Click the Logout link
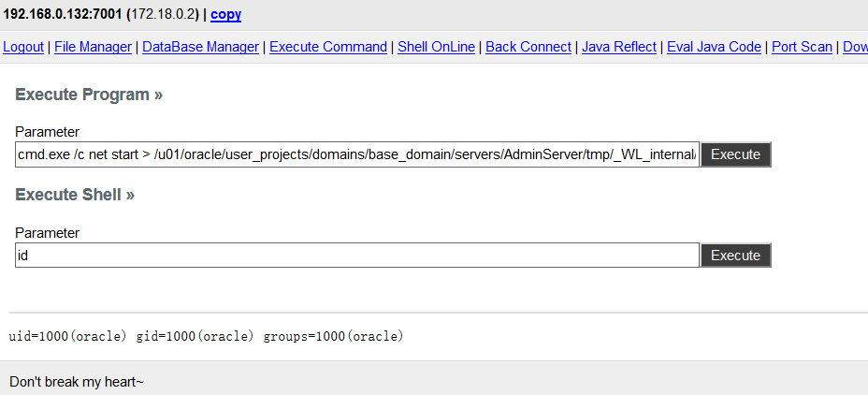Image resolution: width=868 pixels, height=395 pixels. pos(23,47)
